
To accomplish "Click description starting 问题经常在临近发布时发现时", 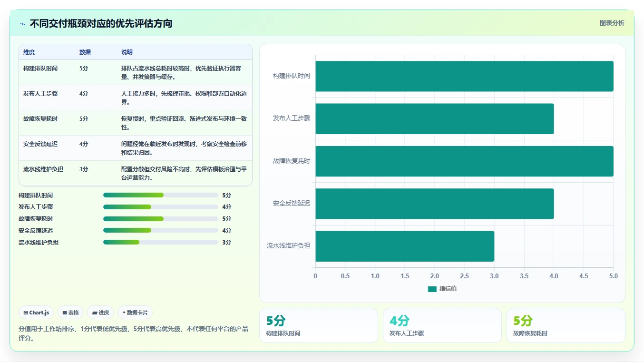I will [184, 148].
